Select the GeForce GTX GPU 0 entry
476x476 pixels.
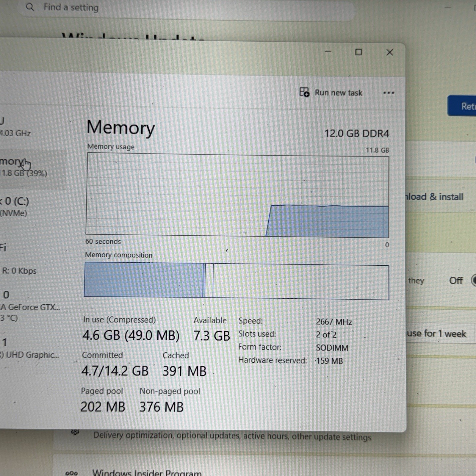[30, 306]
